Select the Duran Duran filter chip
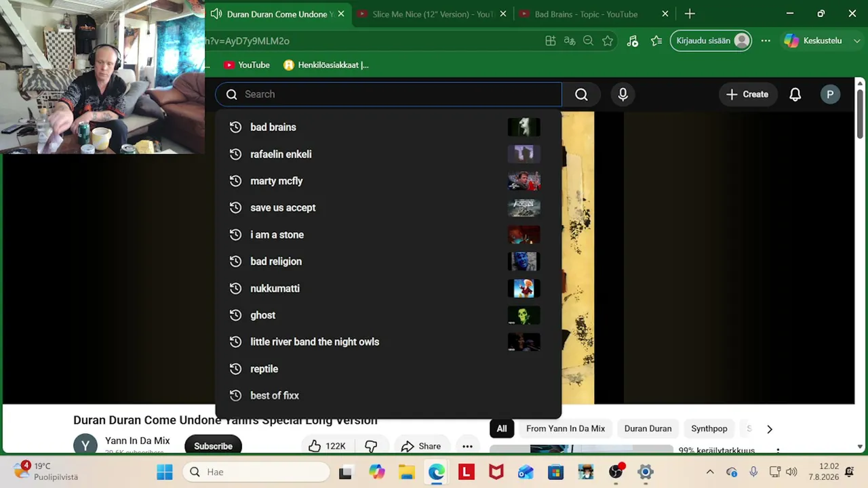 [648, 428]
